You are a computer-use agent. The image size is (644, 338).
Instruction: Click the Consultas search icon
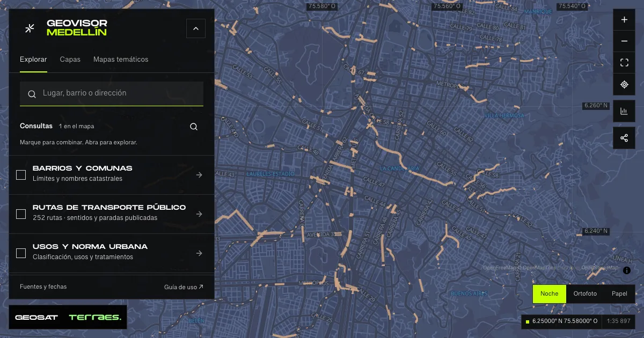(194, 127)
